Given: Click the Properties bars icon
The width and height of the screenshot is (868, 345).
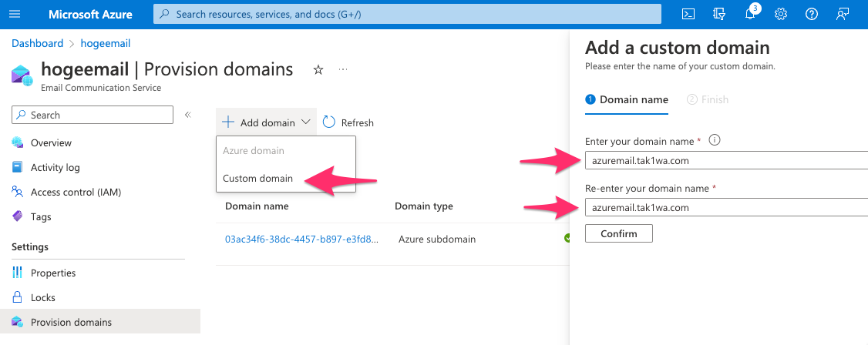Looking at the screenshot, I should [x=18, y=273].
